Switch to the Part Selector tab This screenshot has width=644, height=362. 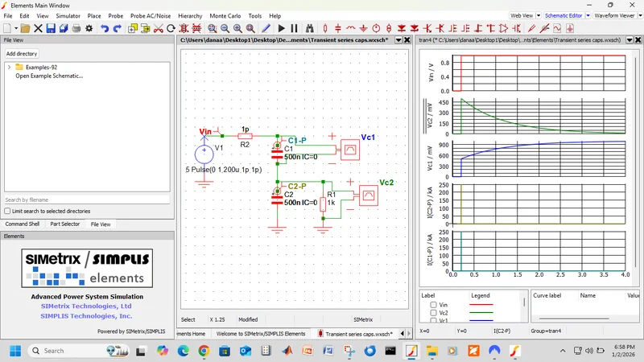(64, 224)
